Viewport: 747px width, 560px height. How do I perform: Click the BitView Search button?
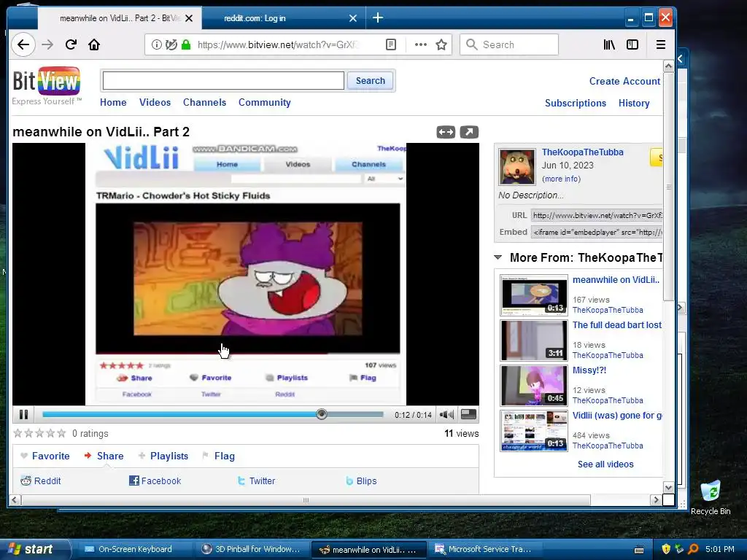[370, 80]
